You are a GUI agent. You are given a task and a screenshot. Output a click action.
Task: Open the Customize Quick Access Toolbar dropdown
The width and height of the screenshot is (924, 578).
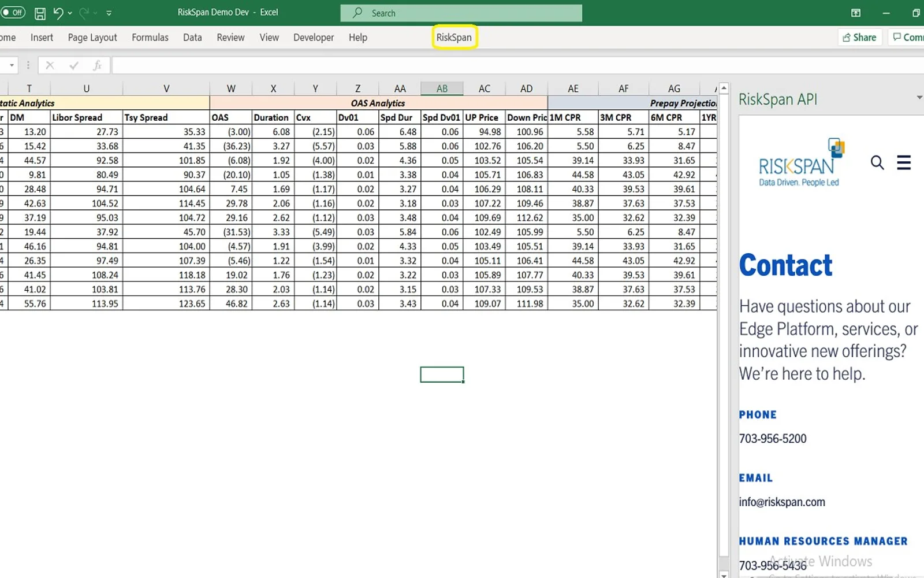pyautogui.click(x=109, y=13)
